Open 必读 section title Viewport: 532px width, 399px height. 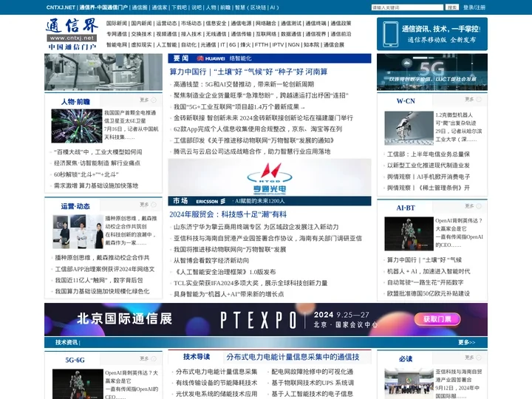(x=406, y=359)
